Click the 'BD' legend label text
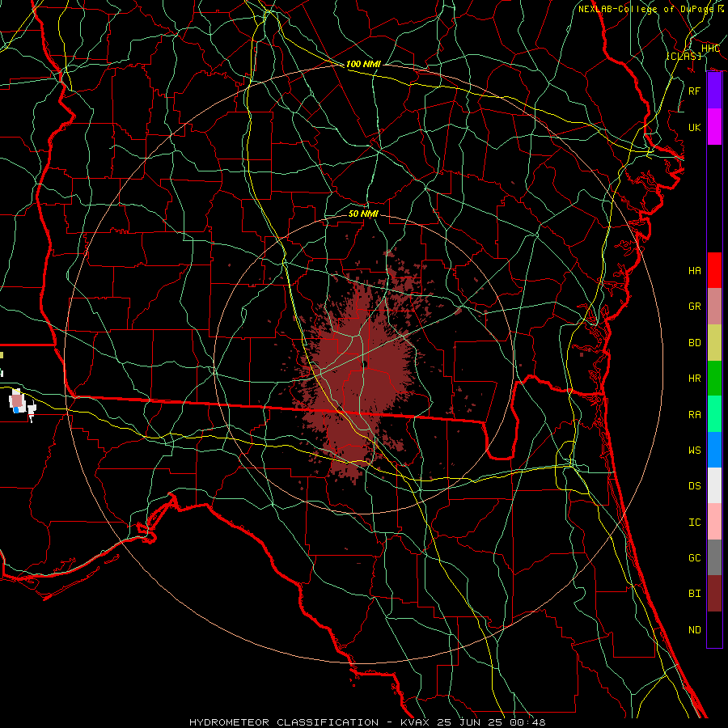The width and height of the screenshot is (728, 728). [695, 343]
